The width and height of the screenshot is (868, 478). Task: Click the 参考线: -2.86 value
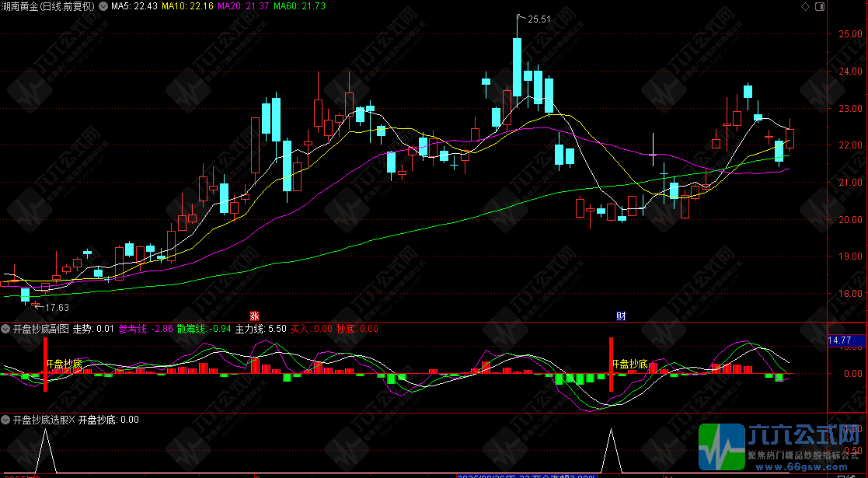coord(145,329)
